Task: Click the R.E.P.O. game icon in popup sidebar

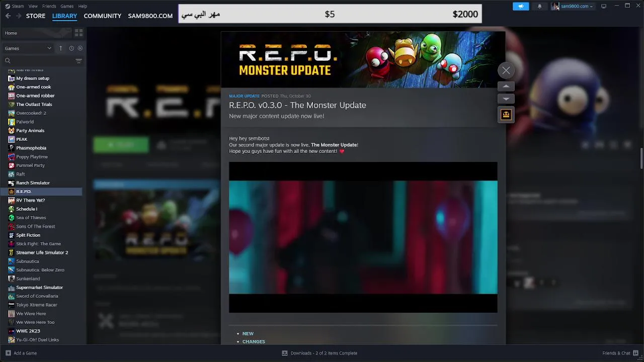Action: point(506,115)
